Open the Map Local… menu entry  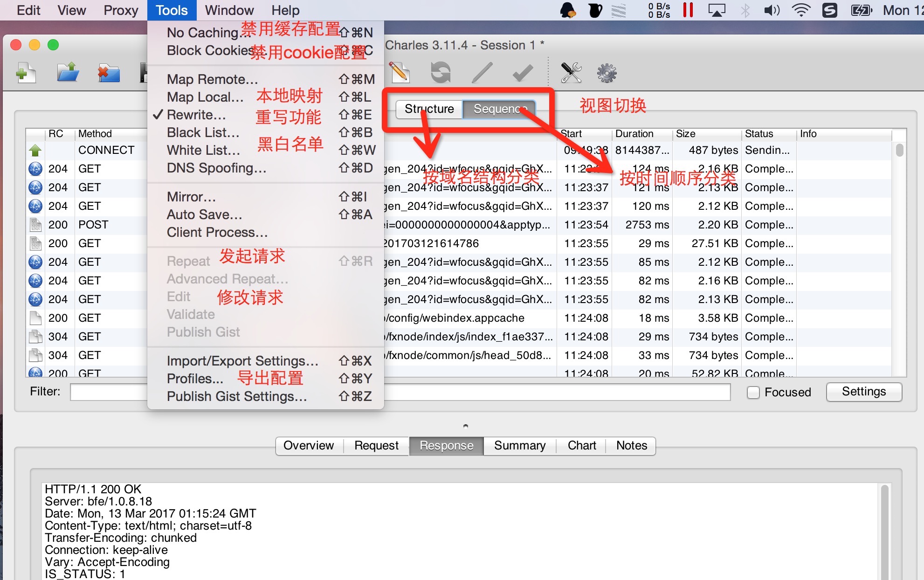tap(205, 97)
